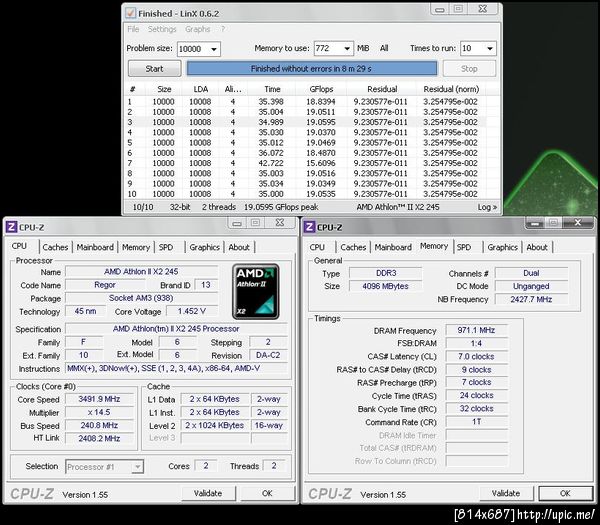Screen dimensions: 600x525
Task: Select row 3 with time 34.989
Action: click(x=306, y=122)
